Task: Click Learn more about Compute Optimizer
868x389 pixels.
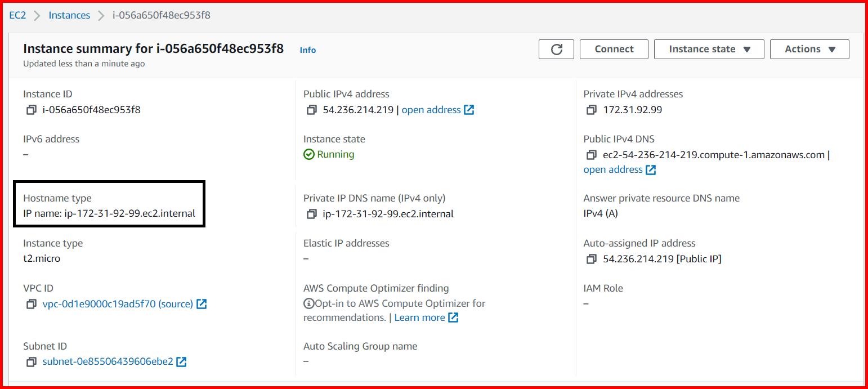Action: pyautogui.click(x=419, y=317)
